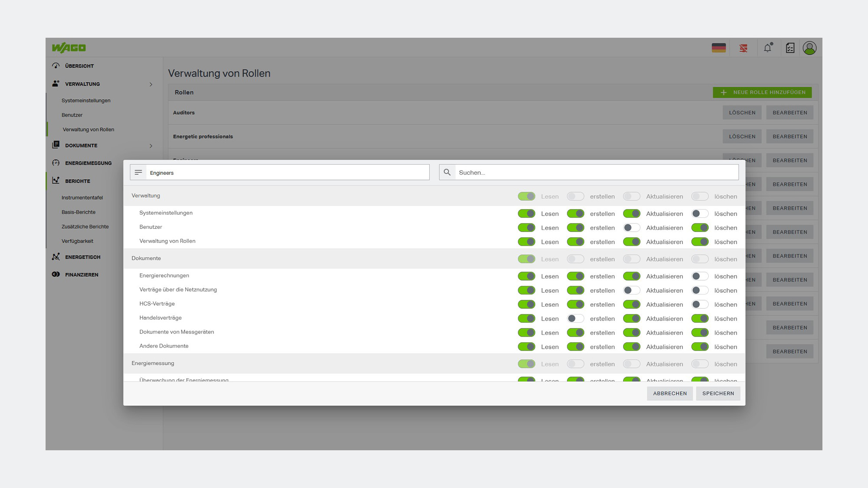This screenshot has width=868, height=488.
Task: Open Systemeinstellungen in sidebar
Action: pos(86,101)
